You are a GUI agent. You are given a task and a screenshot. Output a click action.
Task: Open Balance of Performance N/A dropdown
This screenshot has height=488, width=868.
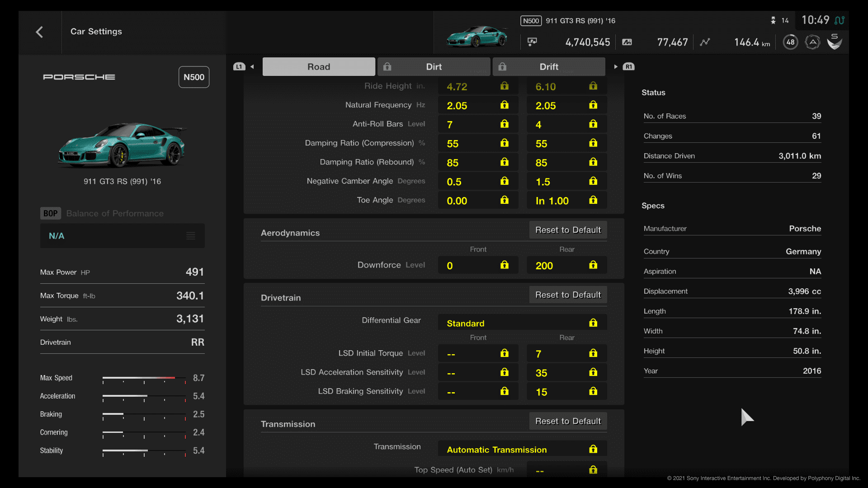click(x=123, y=236)
